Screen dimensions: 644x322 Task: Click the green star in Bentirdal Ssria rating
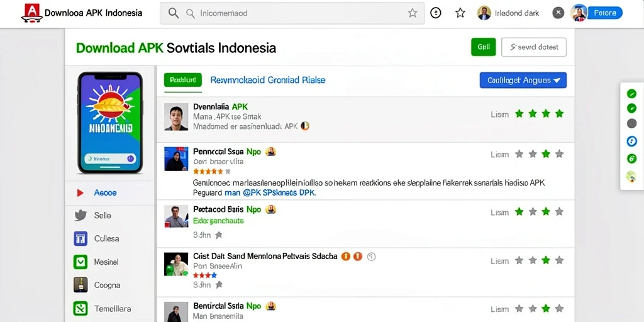point(546,308)
